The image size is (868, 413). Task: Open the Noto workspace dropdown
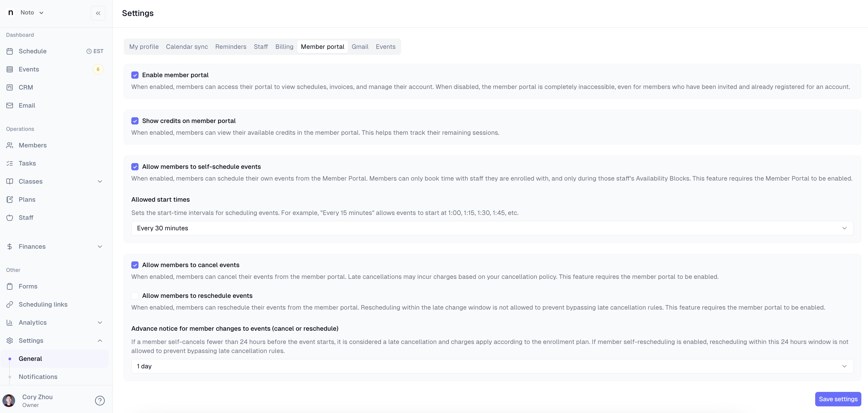(32, 12)
